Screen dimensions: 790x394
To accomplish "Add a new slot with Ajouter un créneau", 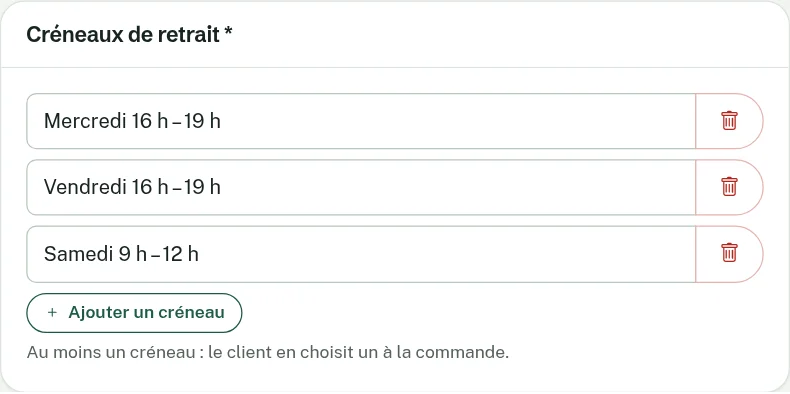I will 134,313.
